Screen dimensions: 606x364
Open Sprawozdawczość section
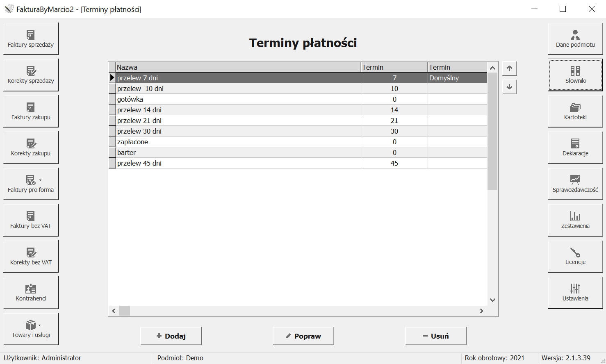click(x=575, y=184)
